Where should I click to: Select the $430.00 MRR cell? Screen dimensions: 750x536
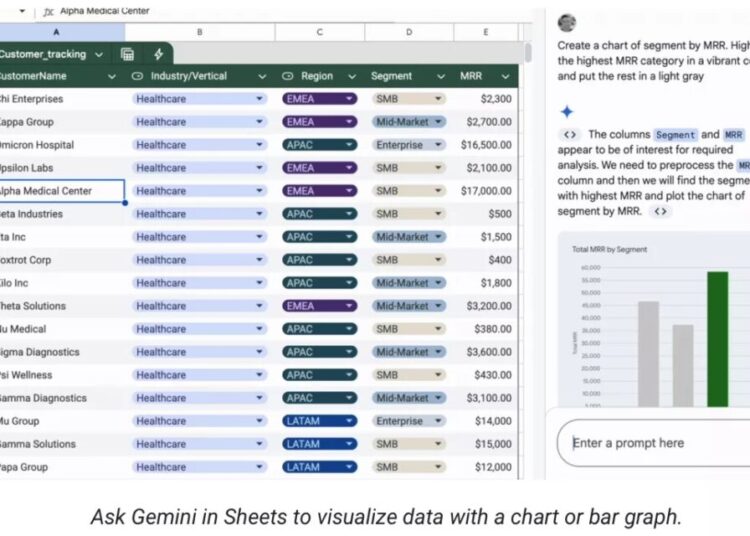pyautogui.click(x=485, y=375)
